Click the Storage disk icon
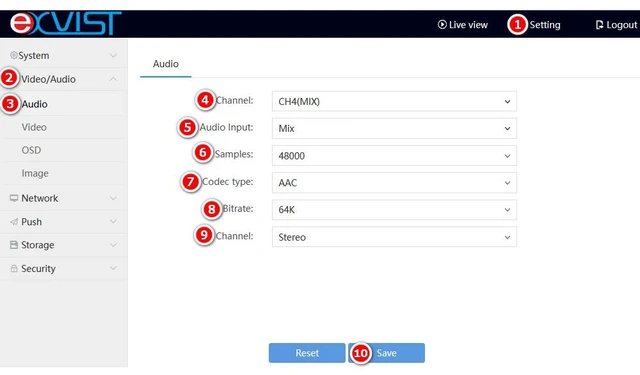Image resolution: width=640 pixels, height=375 pixels. [x=14, y=245]
